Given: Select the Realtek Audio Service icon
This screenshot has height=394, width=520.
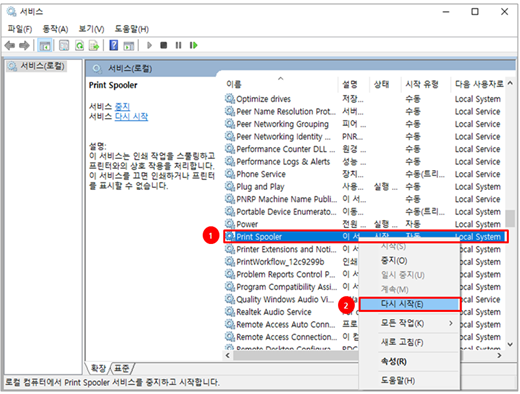Looking at the screenshot, I should point(230,312).
